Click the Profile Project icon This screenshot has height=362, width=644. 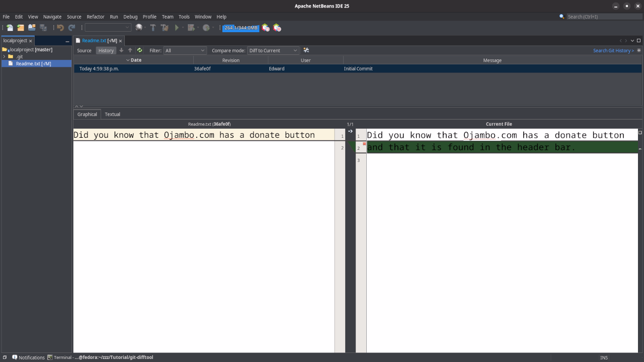click(206, 28)
